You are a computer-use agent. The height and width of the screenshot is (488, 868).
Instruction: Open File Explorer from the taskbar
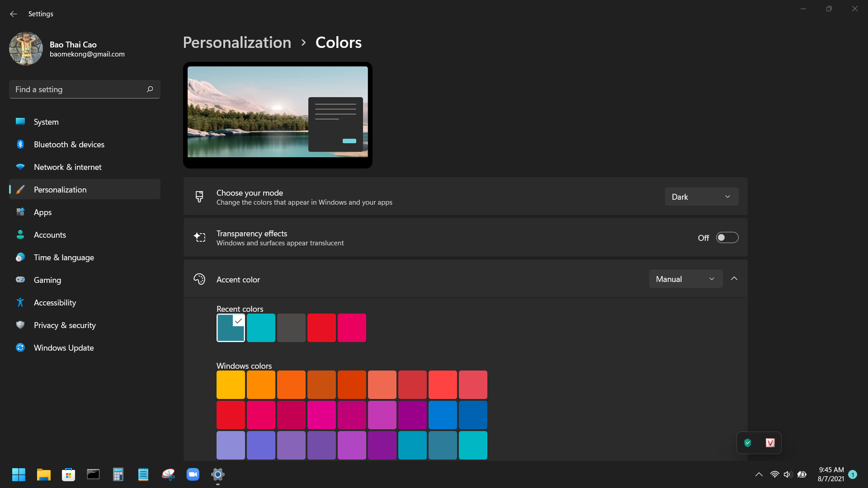click(x=43, y=474)
